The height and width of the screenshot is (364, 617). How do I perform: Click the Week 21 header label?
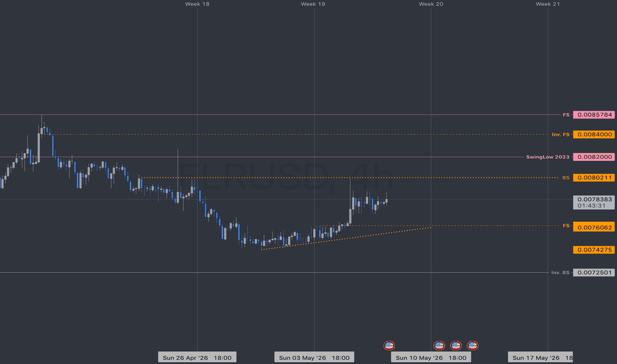[x=547, y=4]
